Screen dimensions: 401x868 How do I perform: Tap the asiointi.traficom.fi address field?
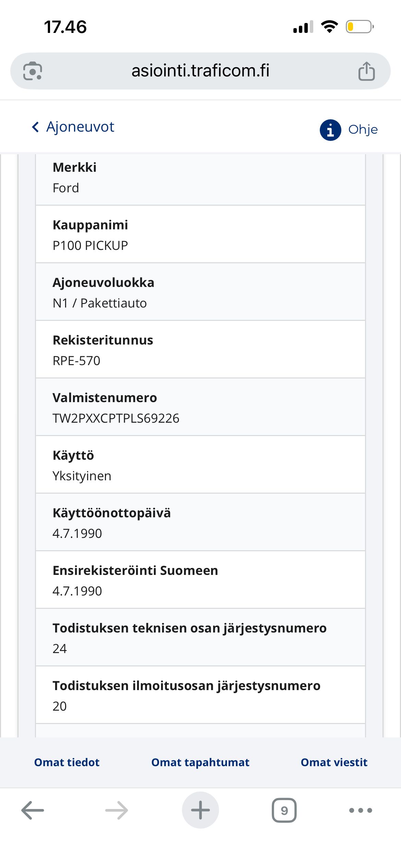coord(200,71)
